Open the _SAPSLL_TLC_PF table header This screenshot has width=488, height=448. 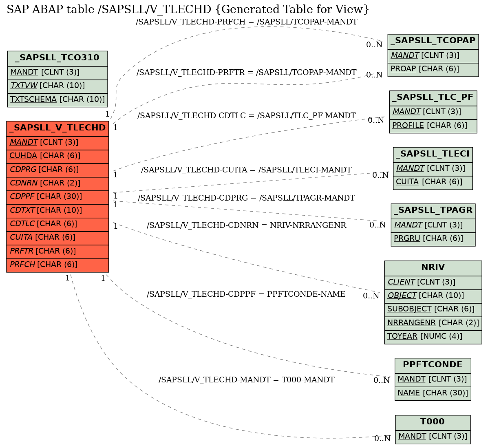click(x=433, y=98)
